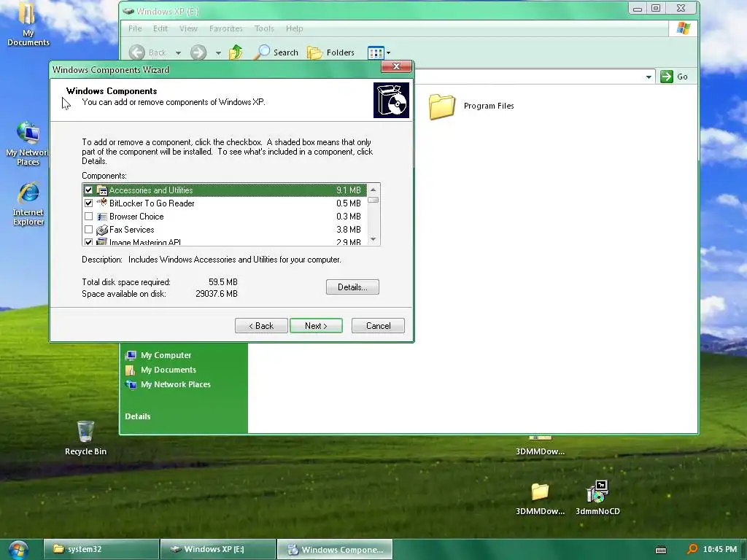Uncheck the Accessories and Utilities checkbox
The width and height of the screenshot is (747, 560).
88,190
